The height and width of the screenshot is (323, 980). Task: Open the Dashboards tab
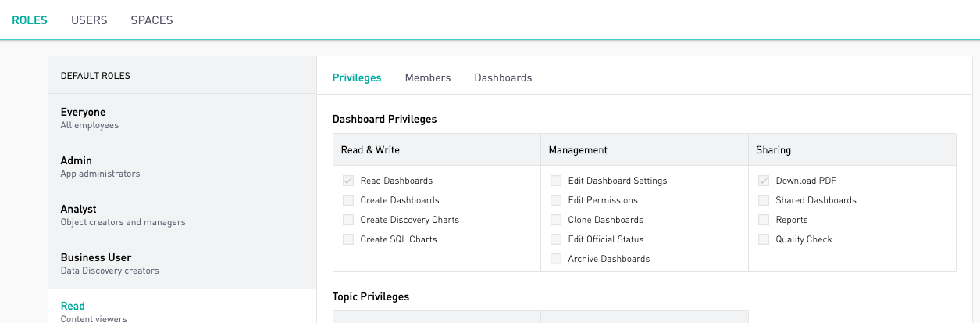point(503,77)
